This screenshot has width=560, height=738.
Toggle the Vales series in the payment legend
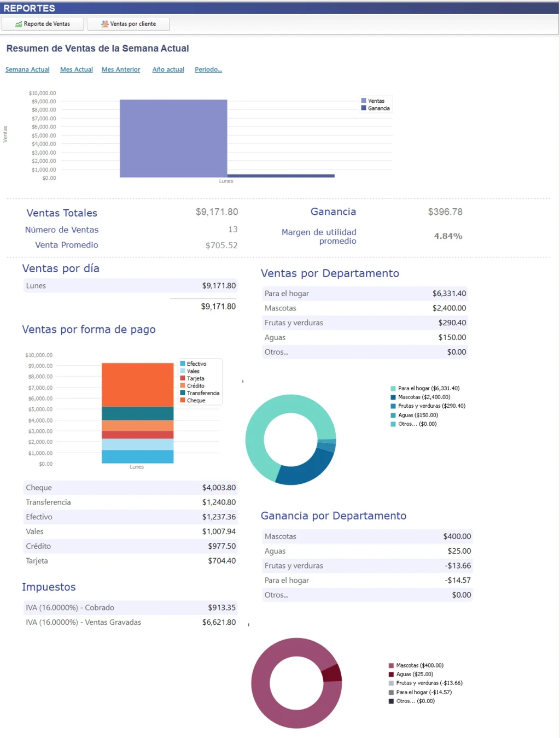click(x=183, y=371)
